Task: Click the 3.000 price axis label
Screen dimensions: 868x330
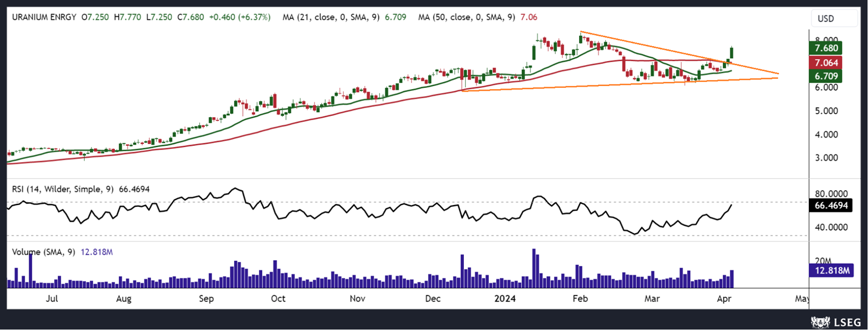Action: [x=826, y=158]
